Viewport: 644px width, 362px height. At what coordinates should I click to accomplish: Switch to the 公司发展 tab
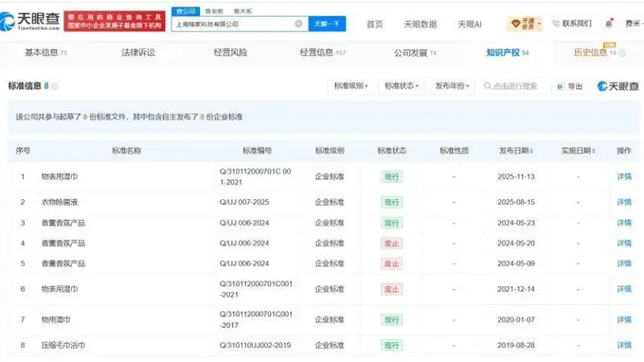click(415, 53)
